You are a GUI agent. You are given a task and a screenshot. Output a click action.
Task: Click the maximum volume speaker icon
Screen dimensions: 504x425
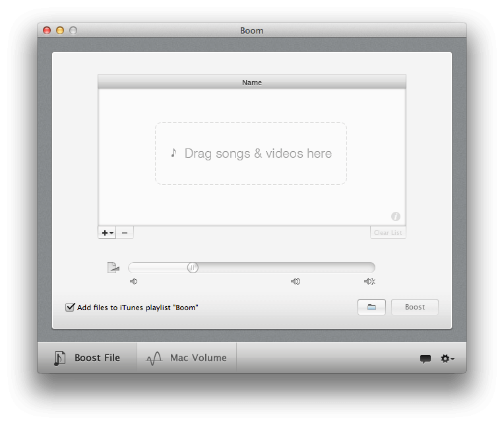[x=369, y=282]
